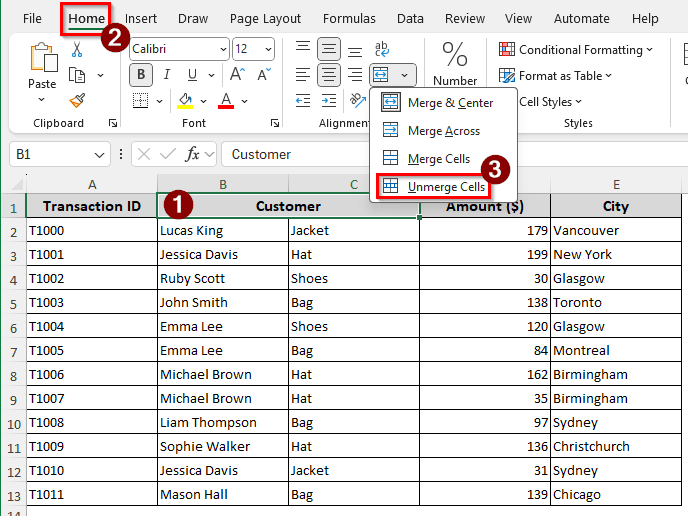Align text to the bottom
This screenshot has width=688, height=516.
355,50
